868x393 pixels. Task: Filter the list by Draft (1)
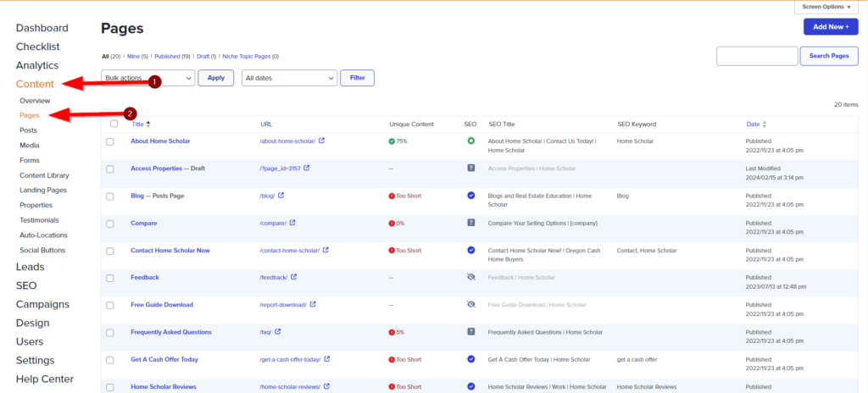pyautogui.click(x=206, y=57)
